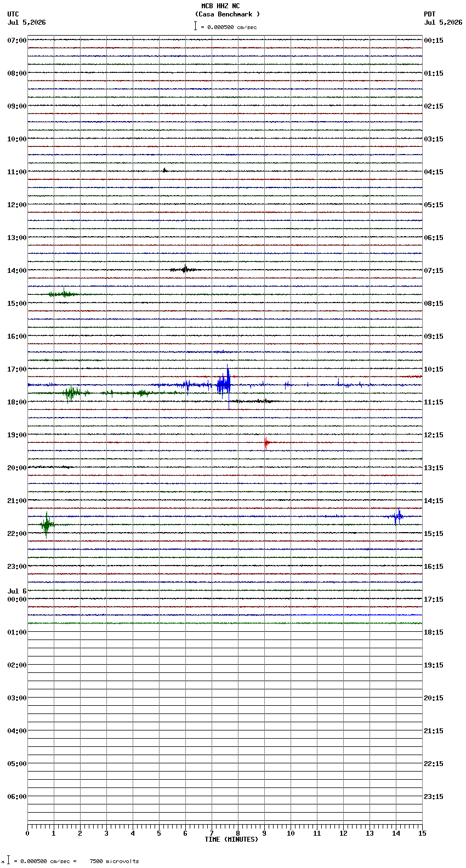This screenshot has height=868, width=466.
Task: Click the 'Jul 5,2026' date under UTC
Action: [x=27, y=22]
